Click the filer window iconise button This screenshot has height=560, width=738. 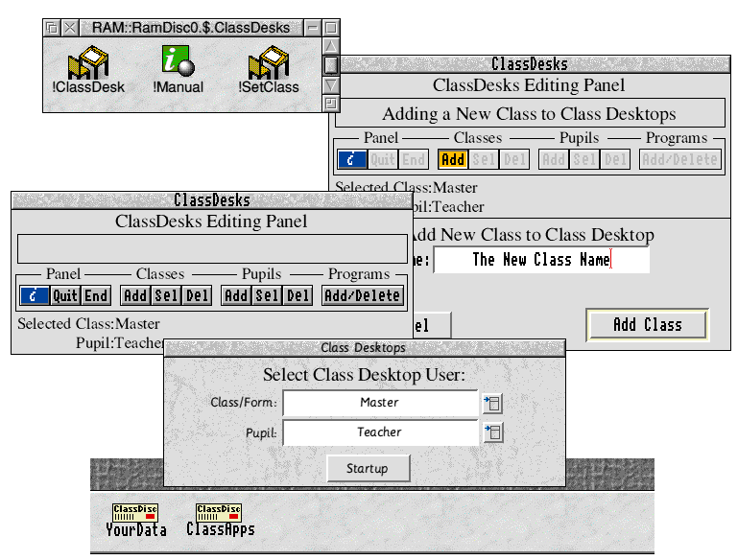pyautogui.click(x=312, y=28)
